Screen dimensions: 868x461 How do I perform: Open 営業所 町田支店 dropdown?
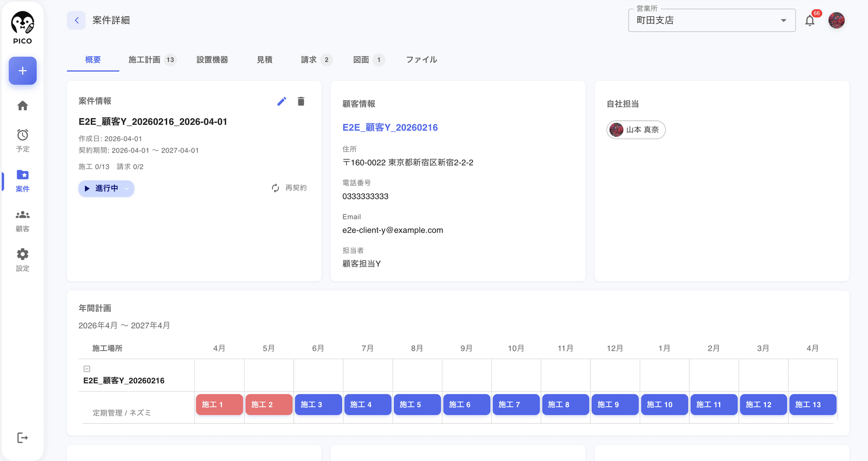click(x=712, y=20)
